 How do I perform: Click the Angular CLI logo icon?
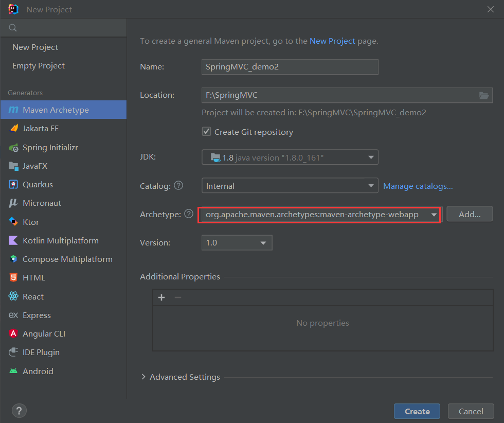13,333
